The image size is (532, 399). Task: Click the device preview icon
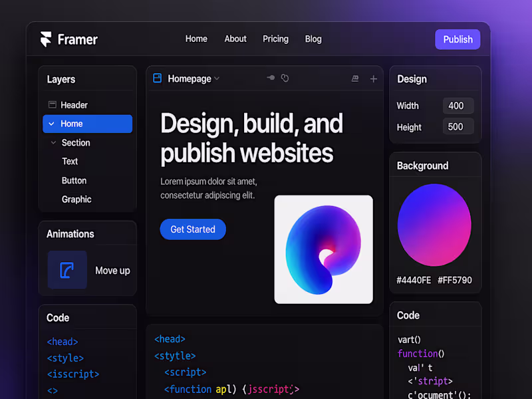[355, 78]
